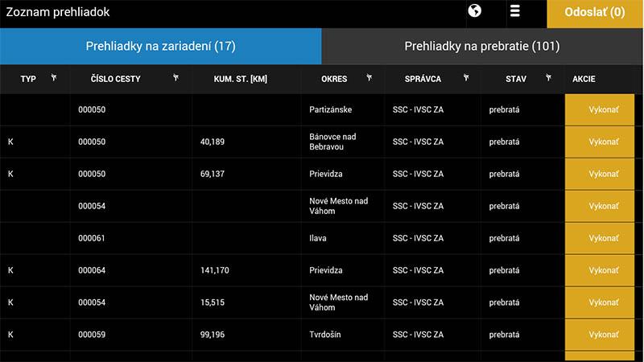
Task: Click the filter icon next to SPRÁVCA
Action: (466, 77)
